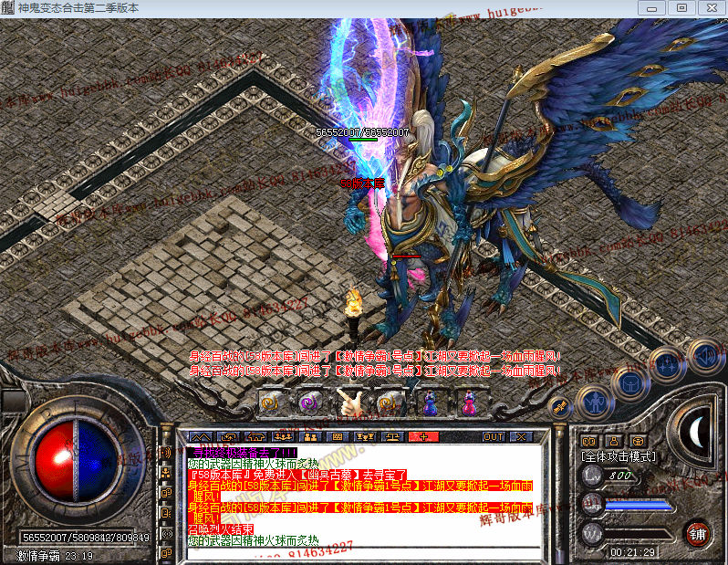Click the balance scale icon above the chat

point(392,437)
